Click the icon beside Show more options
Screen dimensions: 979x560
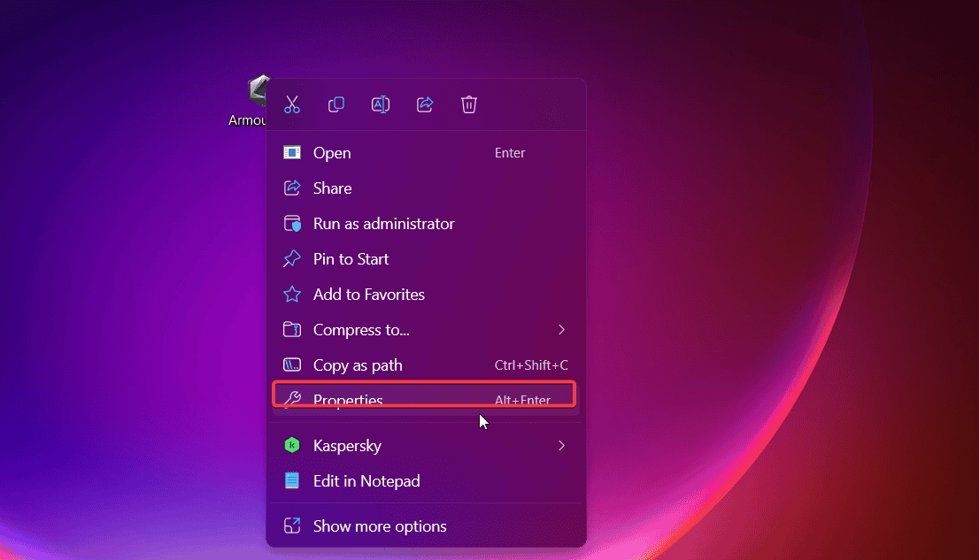pyautogui.click(x=291, y=525)
